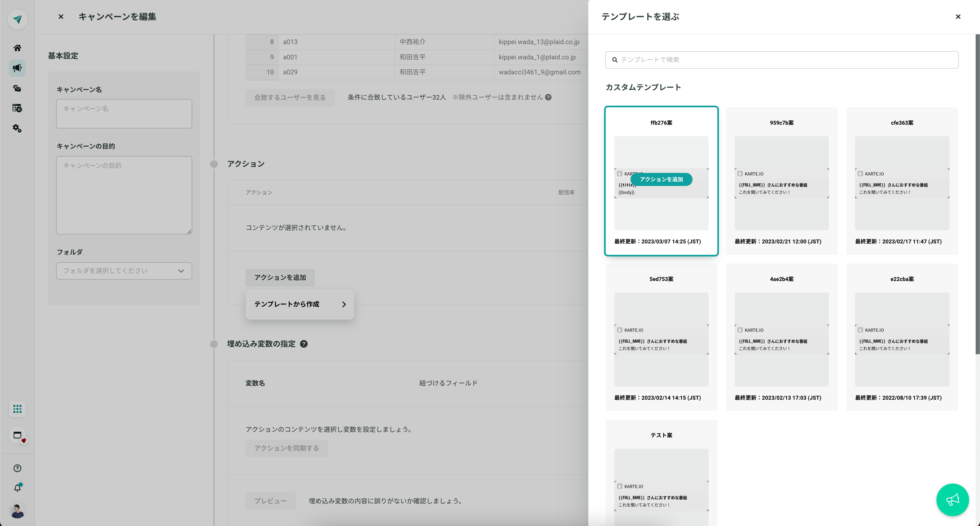Open the table data icon in sidebar
Image resolution: width=980 pixels, height=526 pixels.
(x=17, y=108)
